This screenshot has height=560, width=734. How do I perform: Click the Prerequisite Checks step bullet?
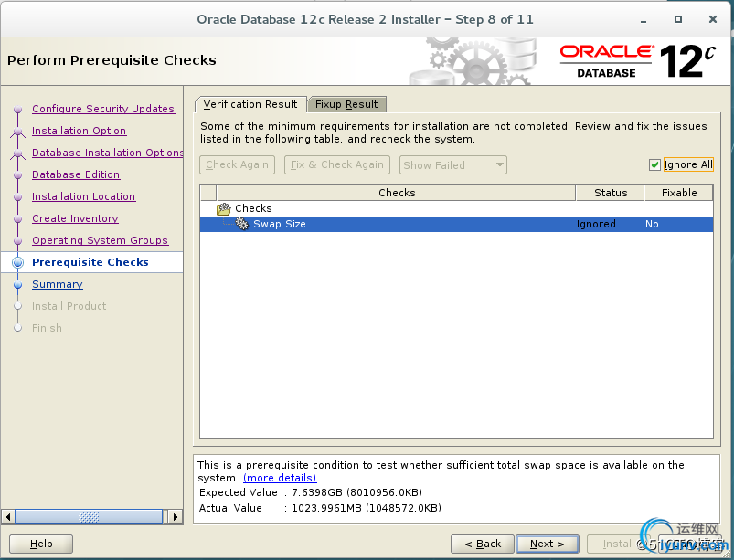(x=17, y=262)
